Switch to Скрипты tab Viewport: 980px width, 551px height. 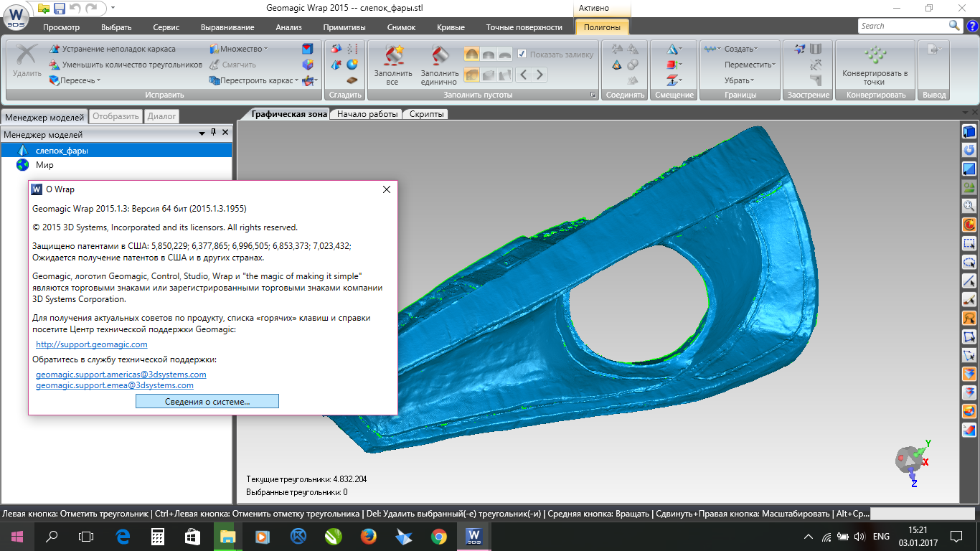[427, 114]
